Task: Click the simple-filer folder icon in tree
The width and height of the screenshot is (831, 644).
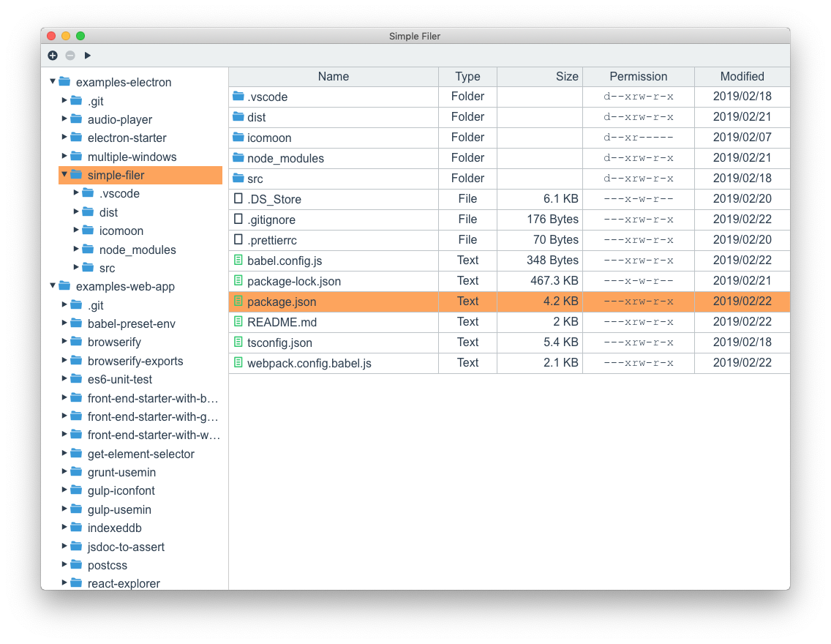Action: pyautogui.click(x=76, y=174)
